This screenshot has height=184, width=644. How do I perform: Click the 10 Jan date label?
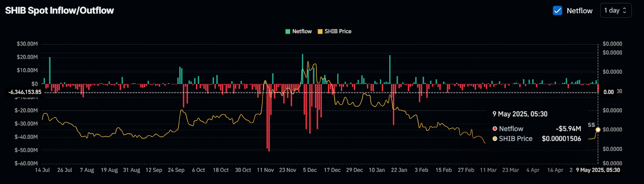tap(377, 170)
